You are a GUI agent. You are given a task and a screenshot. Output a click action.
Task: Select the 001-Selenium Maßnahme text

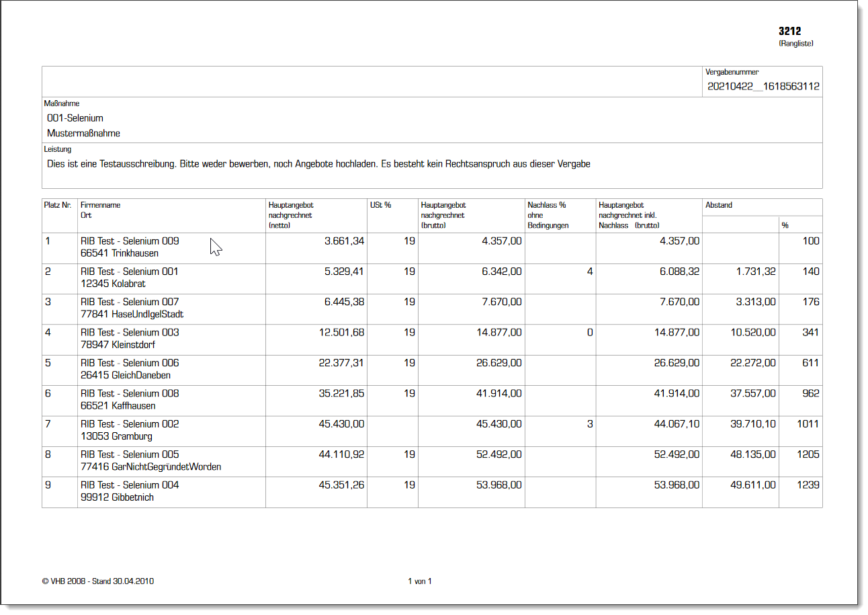[75, 118]
